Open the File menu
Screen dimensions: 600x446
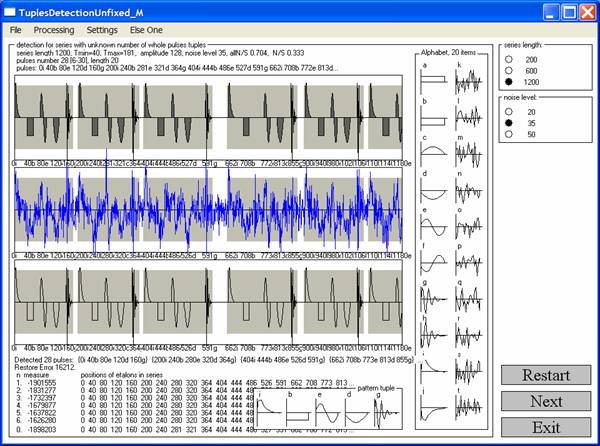(16, 30)
